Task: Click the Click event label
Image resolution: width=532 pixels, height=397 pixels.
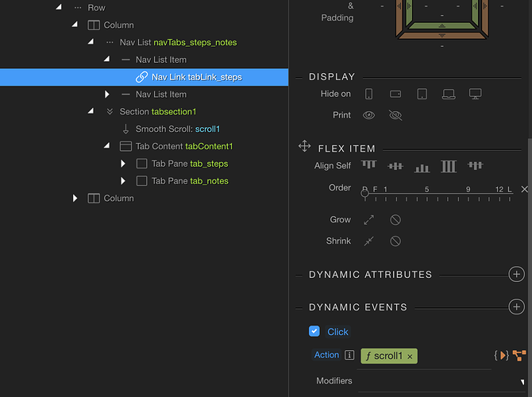Action: 337,332
